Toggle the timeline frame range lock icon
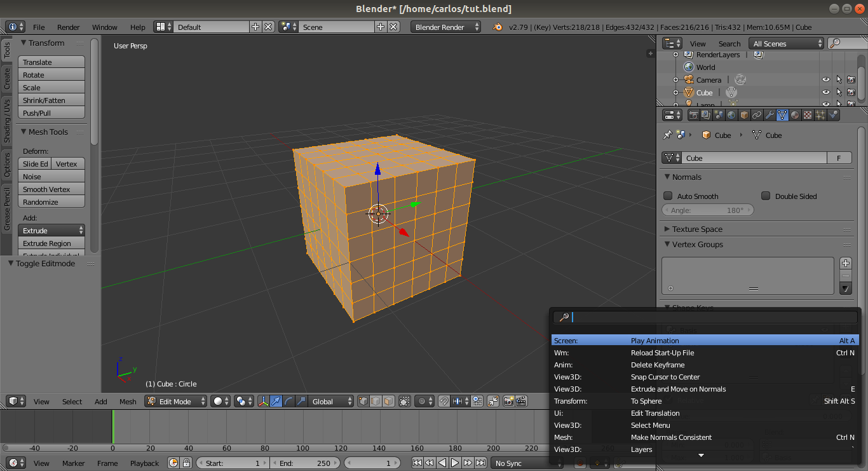Screen dimensions: 868x471 [186, 463]
